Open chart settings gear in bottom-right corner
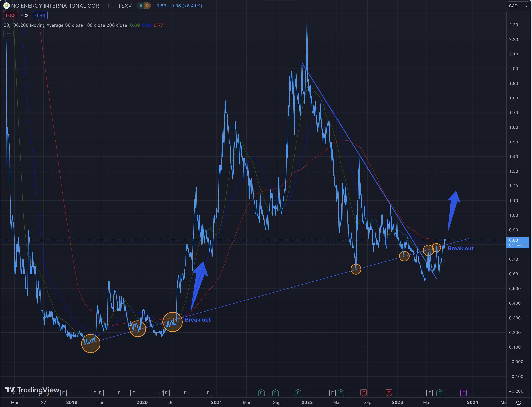The height and width of the screenshot is (407, 532). pyautogui.click(x=518, y=402)
